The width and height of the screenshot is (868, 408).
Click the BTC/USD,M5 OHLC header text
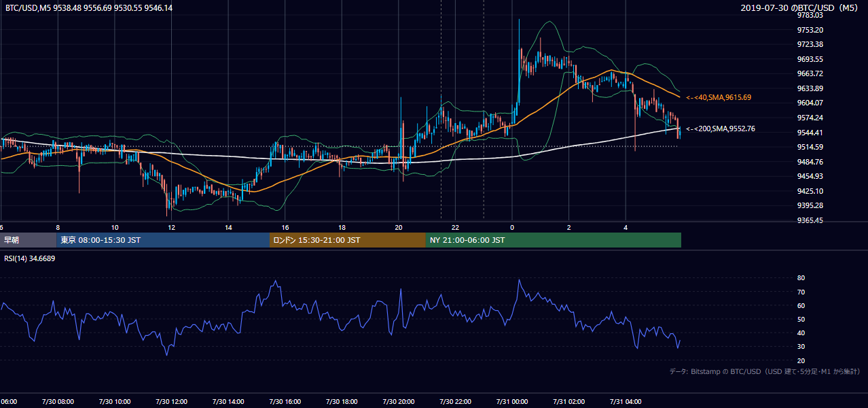point(89,7)
